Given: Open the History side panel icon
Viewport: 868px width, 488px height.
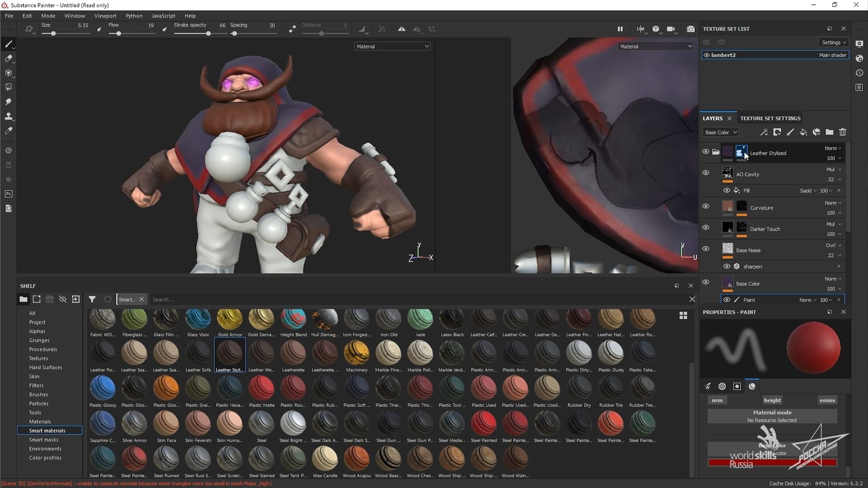Looking at the screenshot, I should click(859, 73).
